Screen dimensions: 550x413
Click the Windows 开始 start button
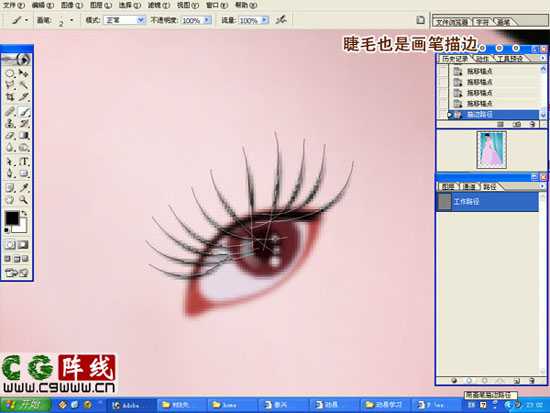pos(25,405)
